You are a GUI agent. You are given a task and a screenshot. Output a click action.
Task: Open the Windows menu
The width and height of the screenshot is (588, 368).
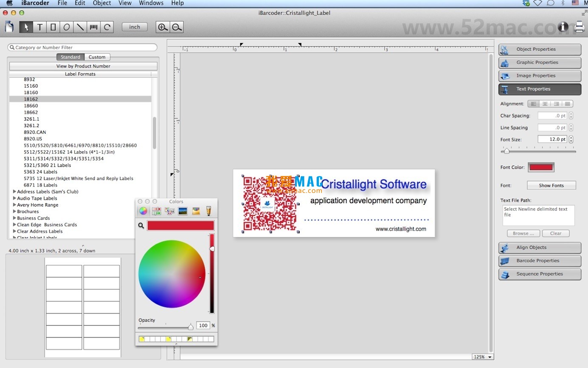tap(151, 3)
